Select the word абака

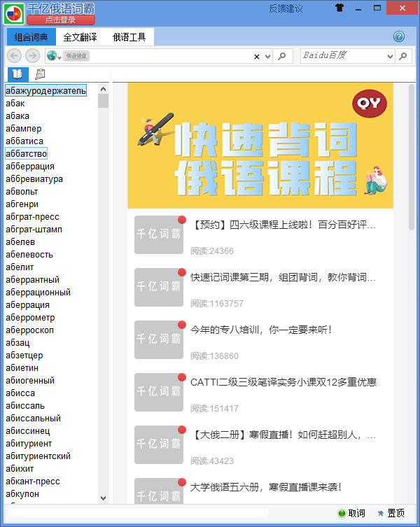pos(17,115)
